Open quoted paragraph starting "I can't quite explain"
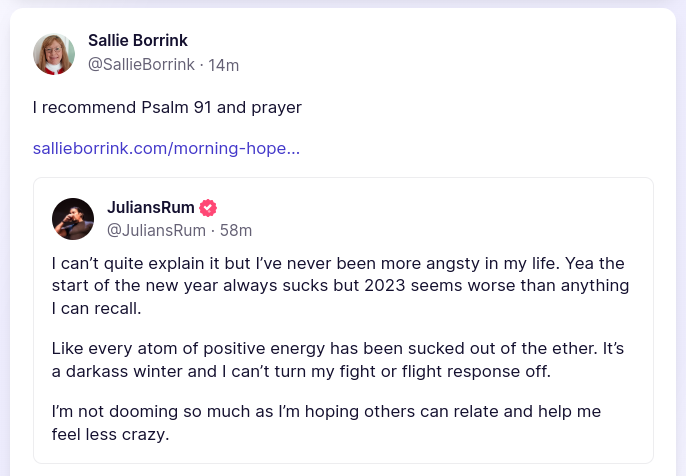The image size is (686, 476). click(340, 286)
